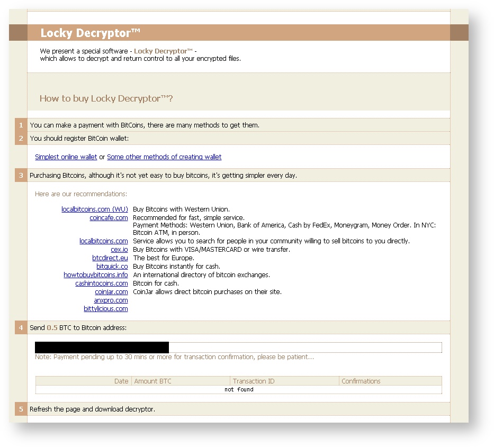Open Some other methods of creating wallet
This screenshot has height=448, width=494.
pos(164,157)
